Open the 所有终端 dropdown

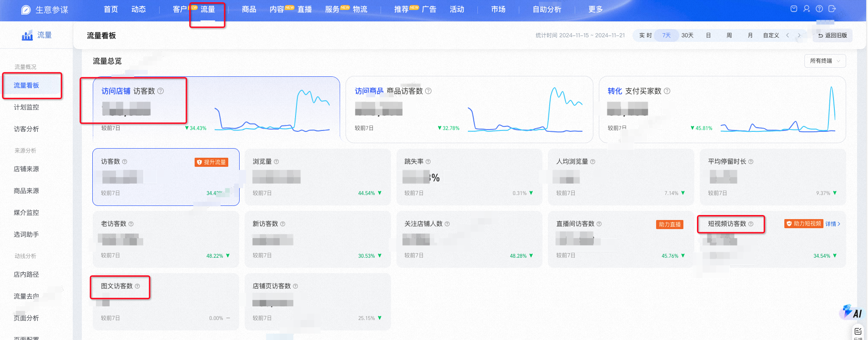click(825, 61)
